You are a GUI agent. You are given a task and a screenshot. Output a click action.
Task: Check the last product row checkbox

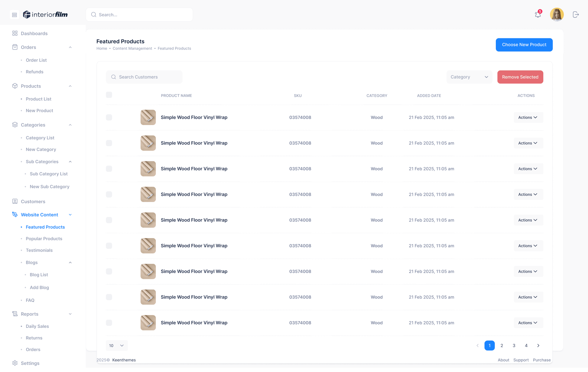click(x=109, y=323)
